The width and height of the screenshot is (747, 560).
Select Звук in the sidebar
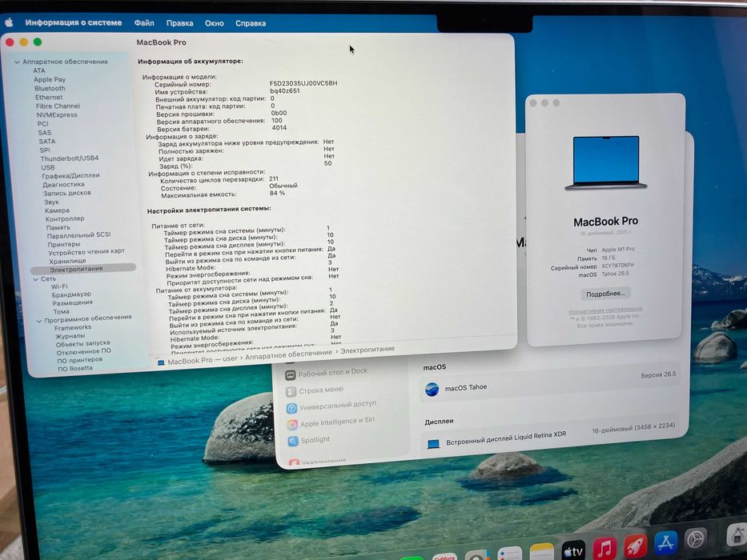(51, 202)
